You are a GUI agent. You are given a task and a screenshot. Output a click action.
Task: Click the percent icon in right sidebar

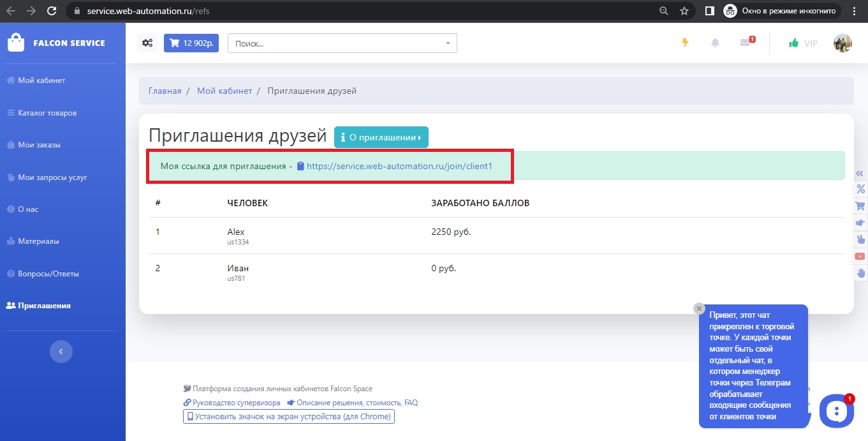click(860, 189)
